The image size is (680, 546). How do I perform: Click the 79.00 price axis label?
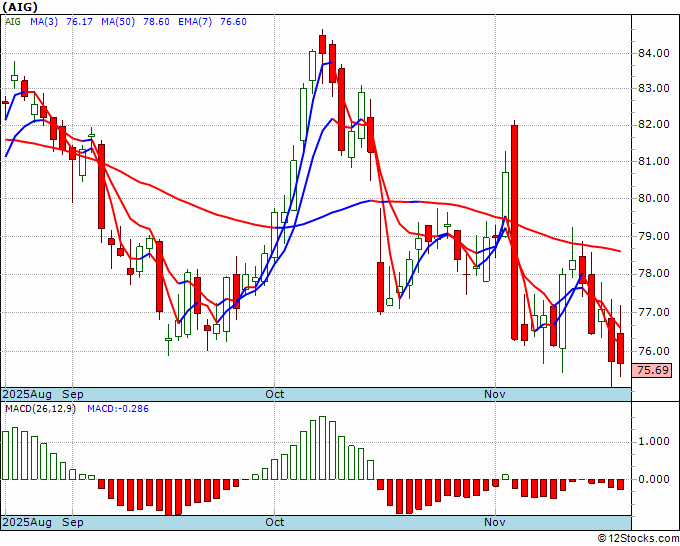coord(654,236)
